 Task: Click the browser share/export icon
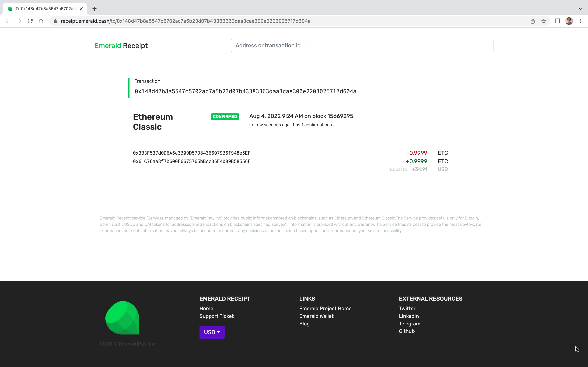(533, 21)
